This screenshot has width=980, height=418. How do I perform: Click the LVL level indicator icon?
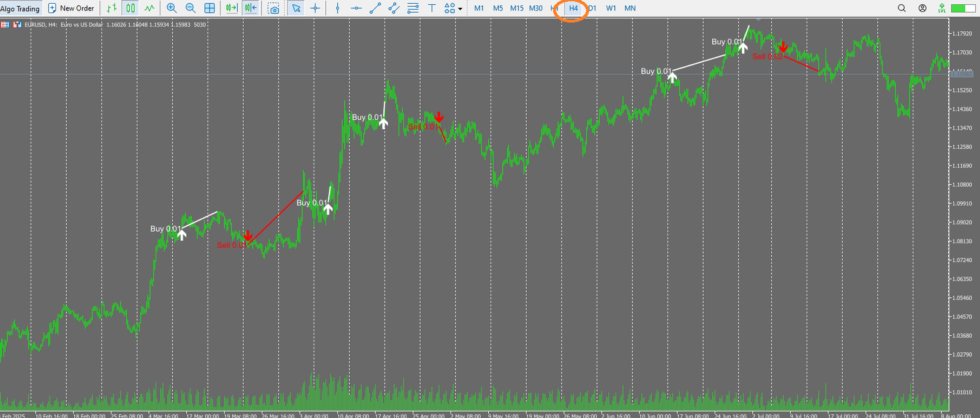click(941, 8)
